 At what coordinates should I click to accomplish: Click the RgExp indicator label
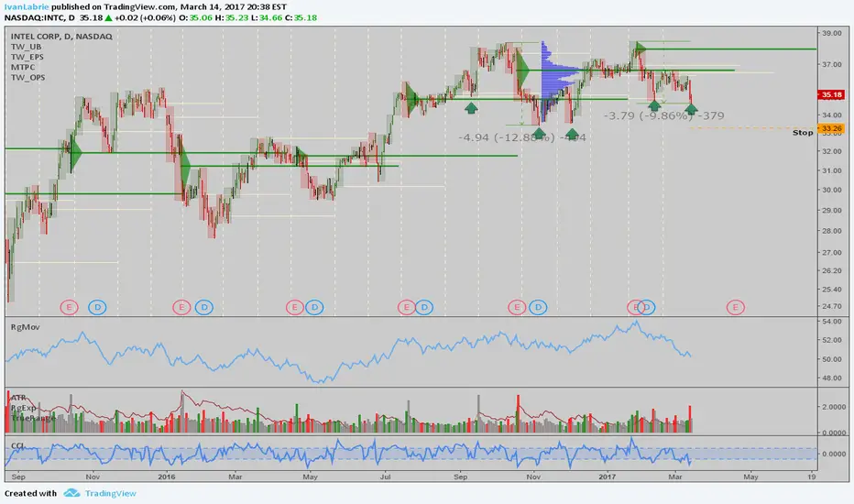point(24,408)
